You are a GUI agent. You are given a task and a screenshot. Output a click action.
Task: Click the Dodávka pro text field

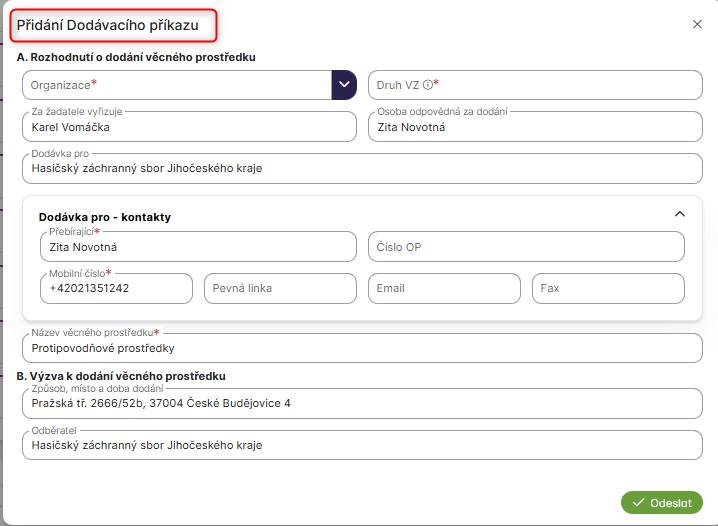click(362, 168)
